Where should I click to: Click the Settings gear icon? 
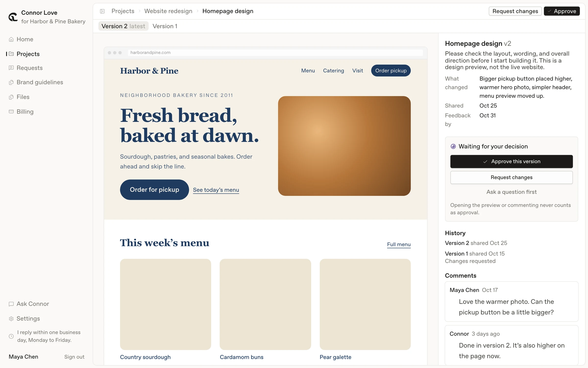coord(11,319)
